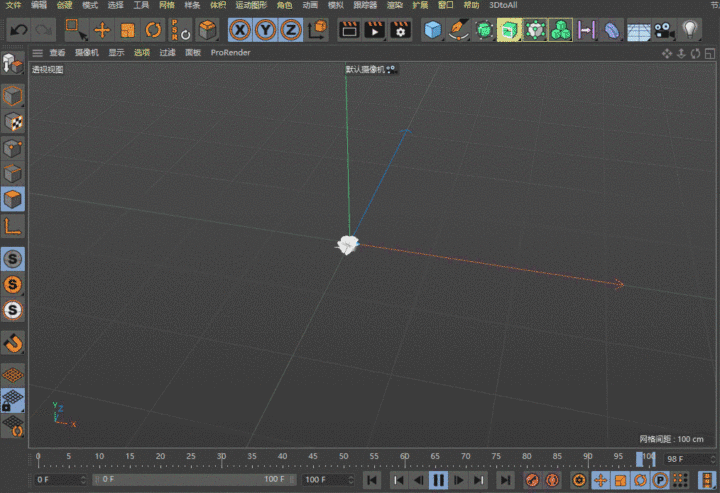Render the active view
Viewport: 720px width, 493px height.
pos(349,30)
